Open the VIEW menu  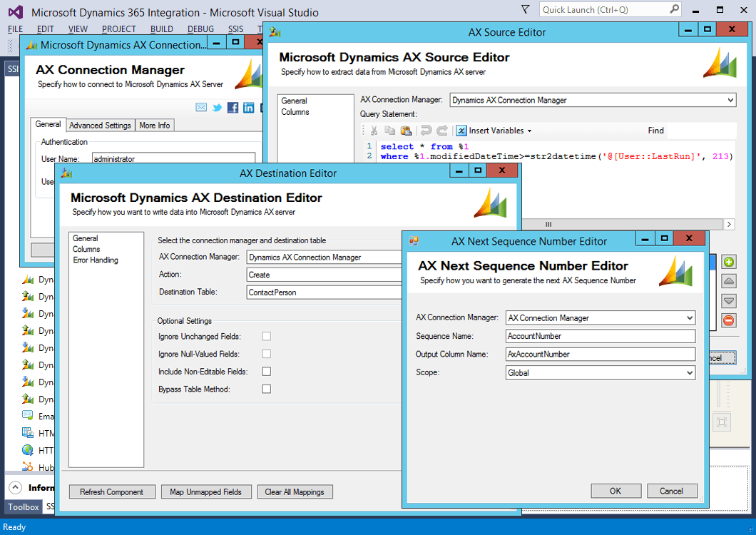(78, 29)
